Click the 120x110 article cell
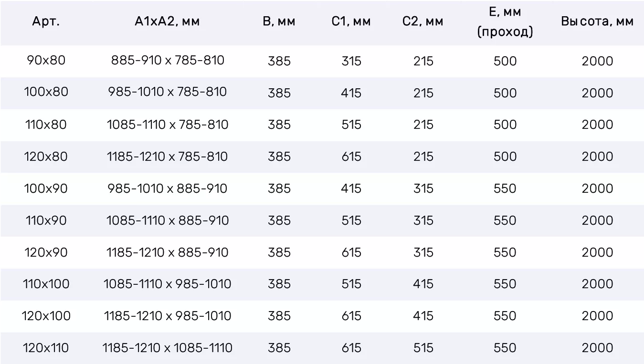 [46, 348]
